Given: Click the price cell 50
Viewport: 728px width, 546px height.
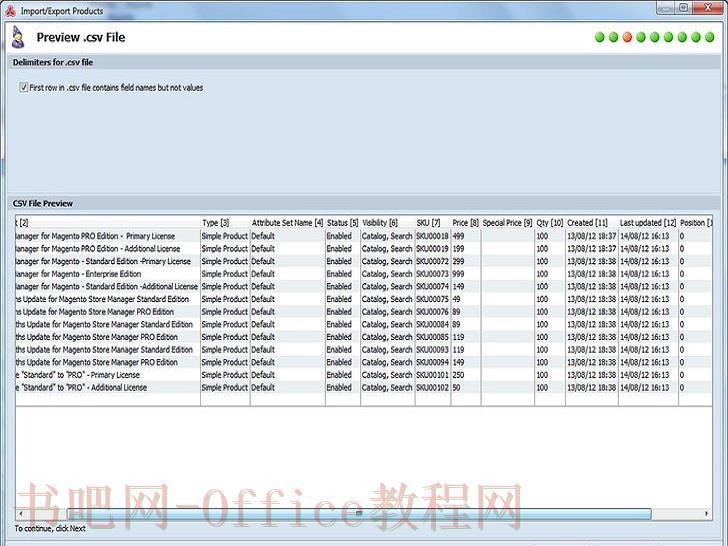Looking at the screenshot, I should (466, 387).
